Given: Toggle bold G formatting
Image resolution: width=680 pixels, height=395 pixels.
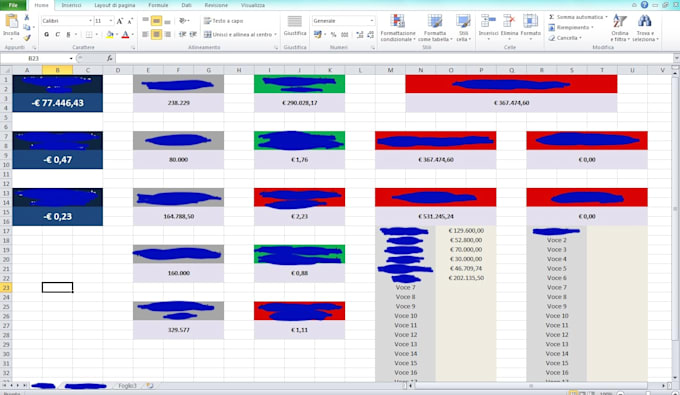Looking at the screenshot, I should point(46,34).
